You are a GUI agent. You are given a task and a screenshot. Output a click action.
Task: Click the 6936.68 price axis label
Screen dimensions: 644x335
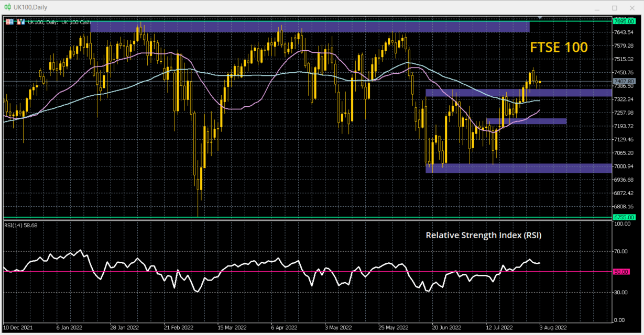tap(624, 180)
